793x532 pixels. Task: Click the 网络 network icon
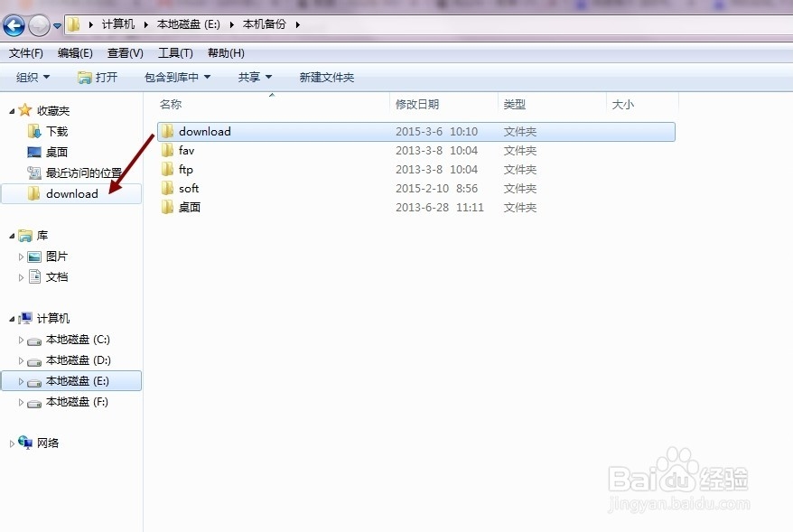click(25, 443)
